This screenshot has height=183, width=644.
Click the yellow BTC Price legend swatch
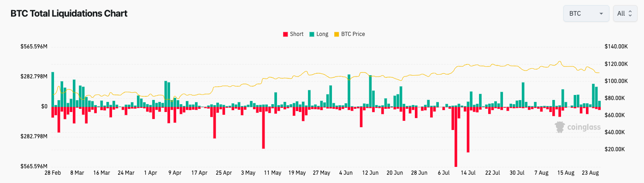point(336,34)
